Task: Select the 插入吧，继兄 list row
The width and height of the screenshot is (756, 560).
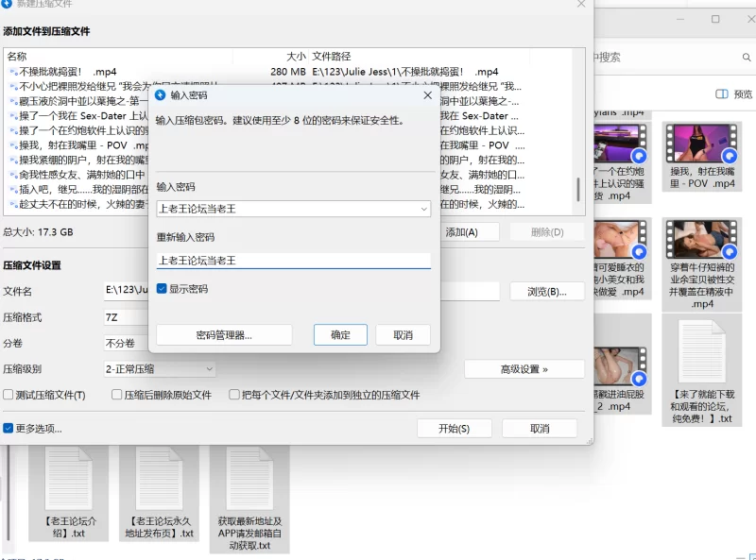Action: (289, 190)
